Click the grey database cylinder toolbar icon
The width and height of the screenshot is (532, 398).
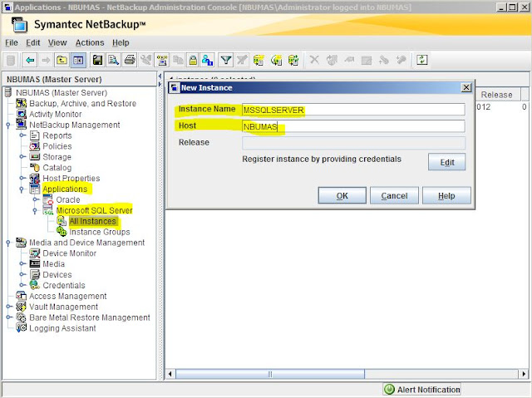[x=11, y=61]
